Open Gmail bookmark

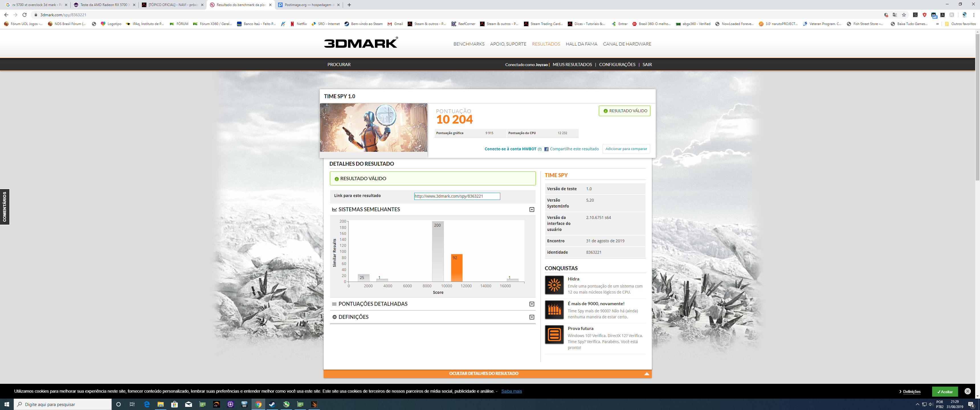pyautogui.click(x=395, y=24)
